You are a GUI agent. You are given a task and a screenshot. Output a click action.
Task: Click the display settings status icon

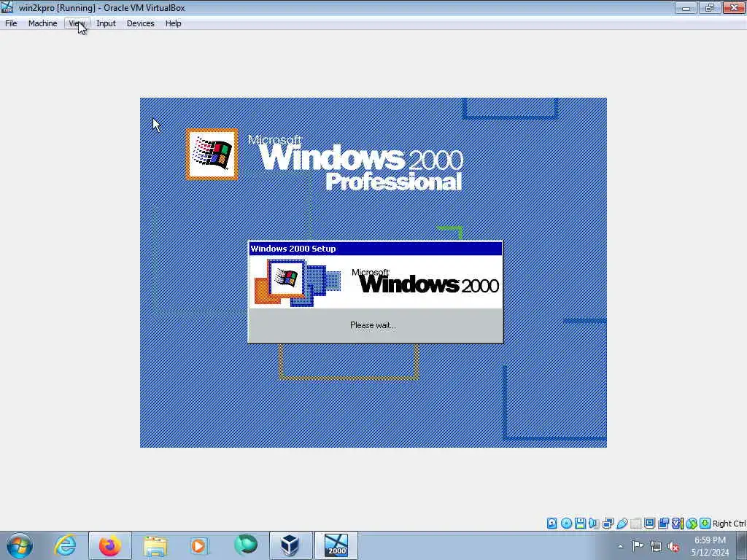[649, 524]
